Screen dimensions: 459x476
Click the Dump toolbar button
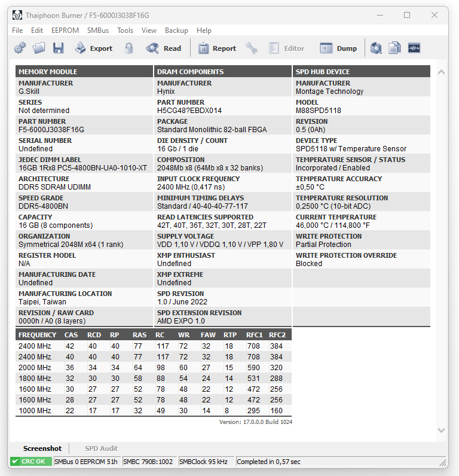[x=338, y=48]
